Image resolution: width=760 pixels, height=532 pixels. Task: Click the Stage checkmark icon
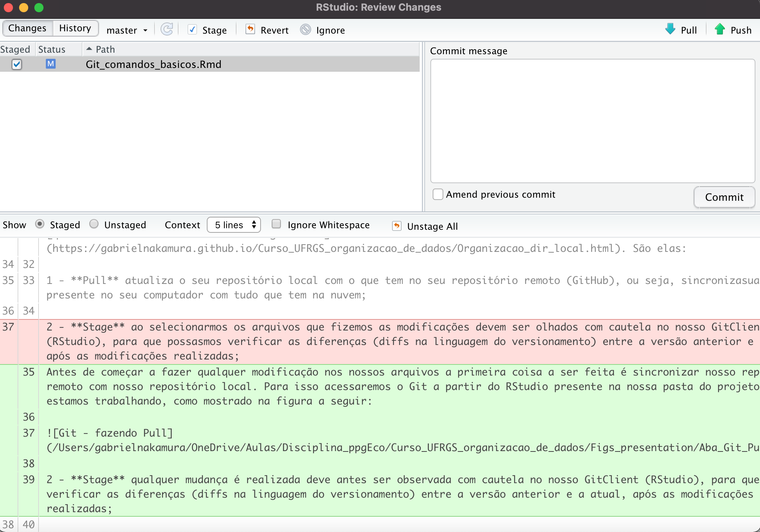[x=193, y=30]
